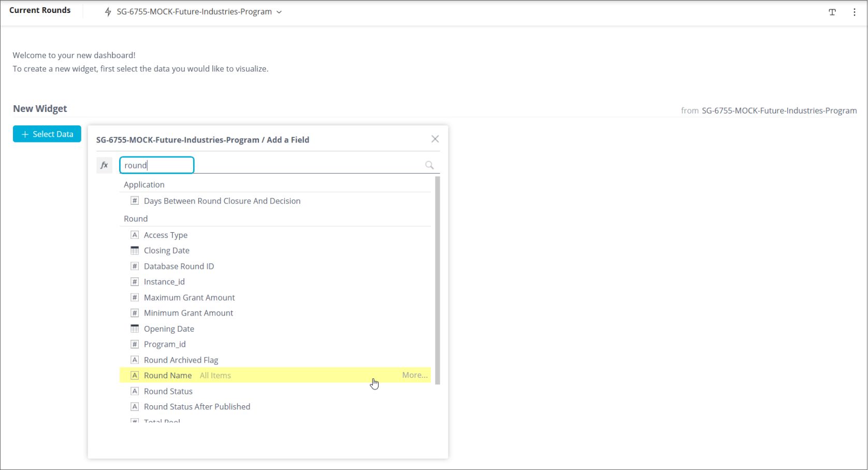Click the field list vertical scrollbar
Viewport: 868px width, 470px height.
point(438,280)
